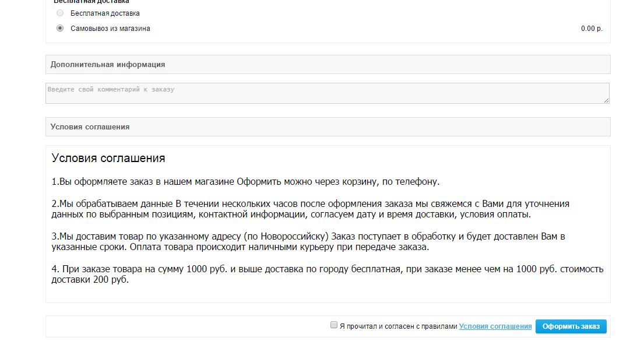Click the Бесплатная доставка option label
The height and width of the screenshot is (348, 644).
(x=105, y=13)
